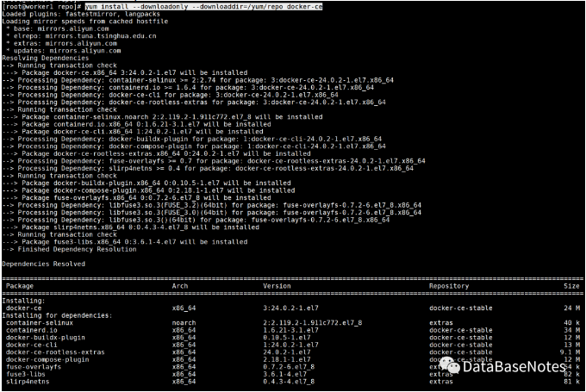The height and width of the screenshot is (392, 586).
Task: Click the docker-buildx-plugin dependency processing line
Action: (x=191, y=139)
